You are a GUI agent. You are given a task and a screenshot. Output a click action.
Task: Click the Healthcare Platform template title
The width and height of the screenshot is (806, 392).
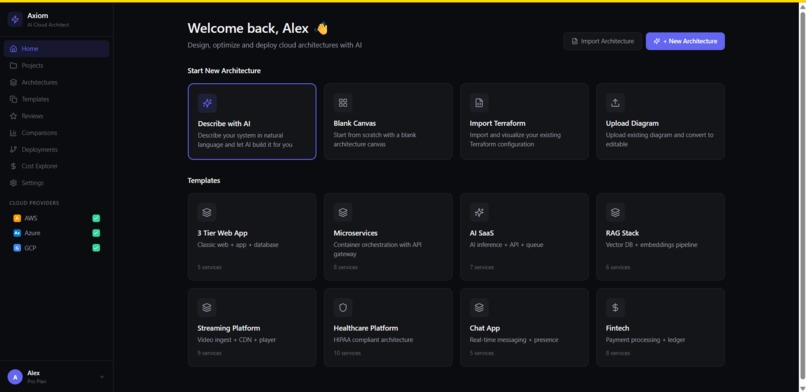click(366, 328)
